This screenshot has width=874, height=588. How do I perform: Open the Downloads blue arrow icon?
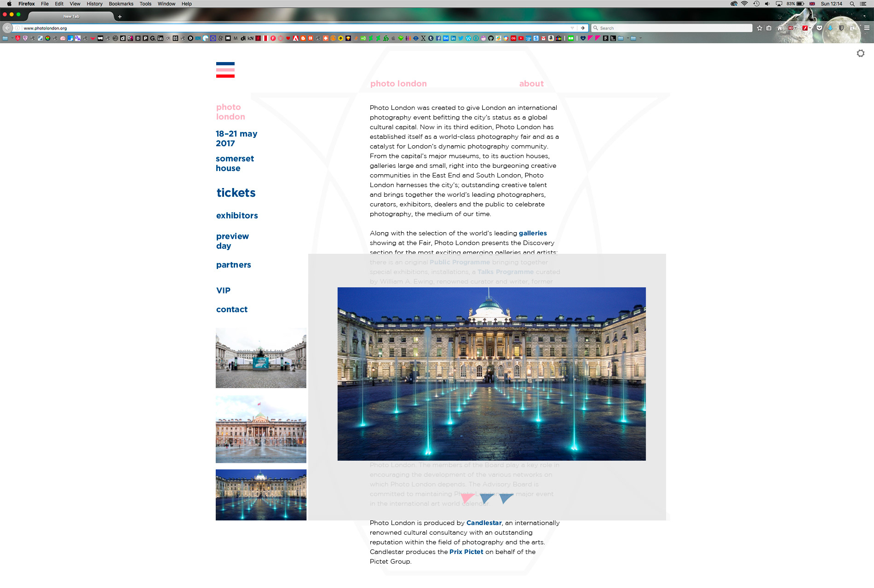coord(830,28)
